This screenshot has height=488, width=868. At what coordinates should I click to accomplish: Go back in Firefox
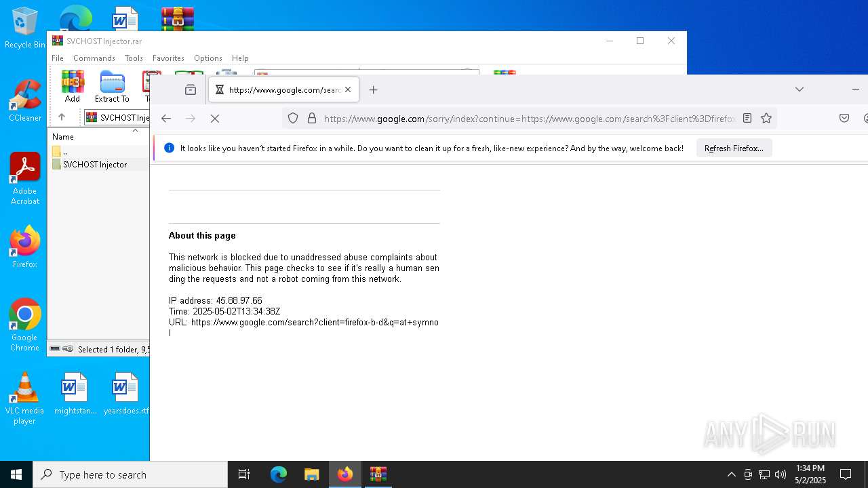(x=166, y=118)
